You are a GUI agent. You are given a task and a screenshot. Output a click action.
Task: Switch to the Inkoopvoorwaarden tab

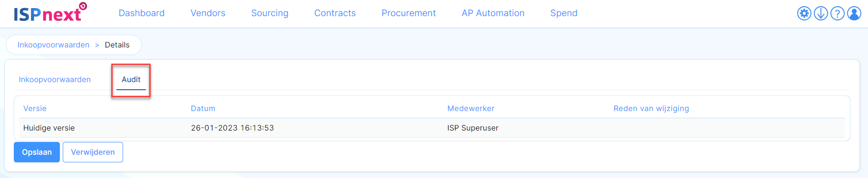[x=55, y=79]
